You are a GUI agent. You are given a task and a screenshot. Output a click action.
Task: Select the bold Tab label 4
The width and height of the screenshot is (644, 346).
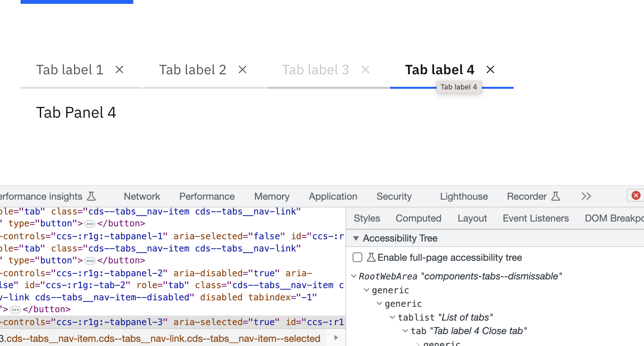[440, 70]
